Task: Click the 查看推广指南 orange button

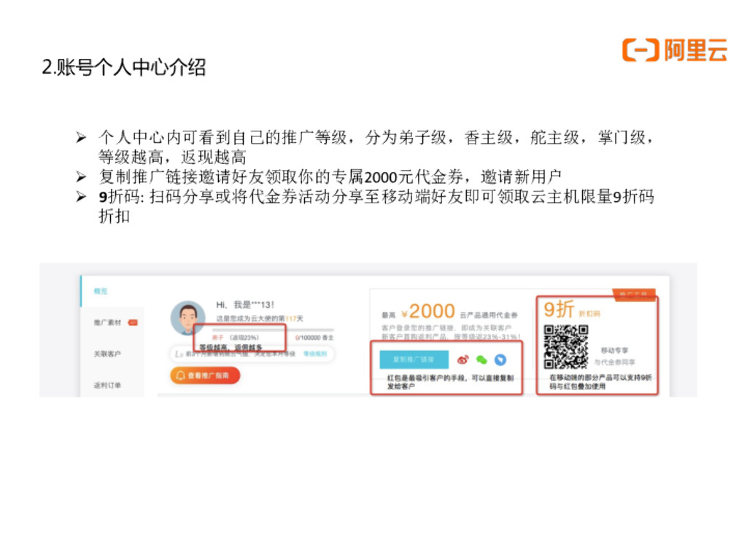Action: [x=205, y=376]
